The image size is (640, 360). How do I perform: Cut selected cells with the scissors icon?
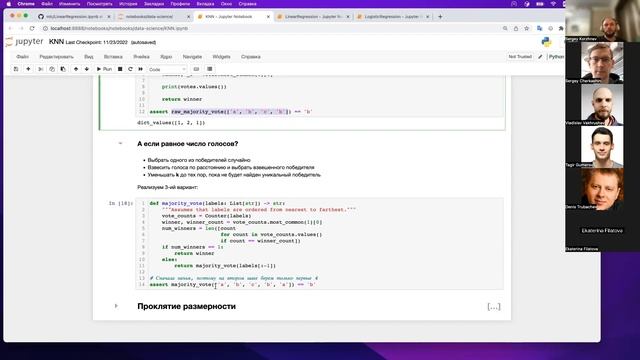pyautogui.click(x=40, y=69)
